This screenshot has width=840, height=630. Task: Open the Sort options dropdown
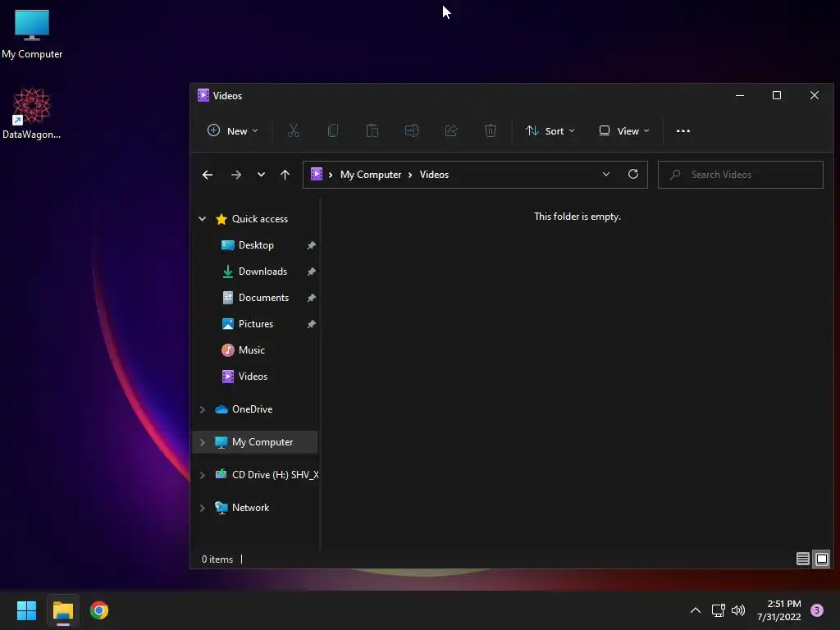(x=550, y=130)
